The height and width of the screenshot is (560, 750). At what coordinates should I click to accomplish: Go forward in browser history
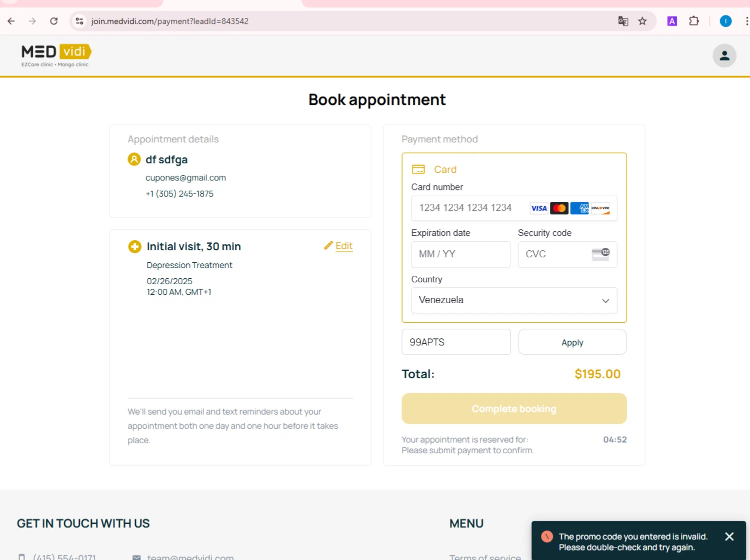(32, 21)
